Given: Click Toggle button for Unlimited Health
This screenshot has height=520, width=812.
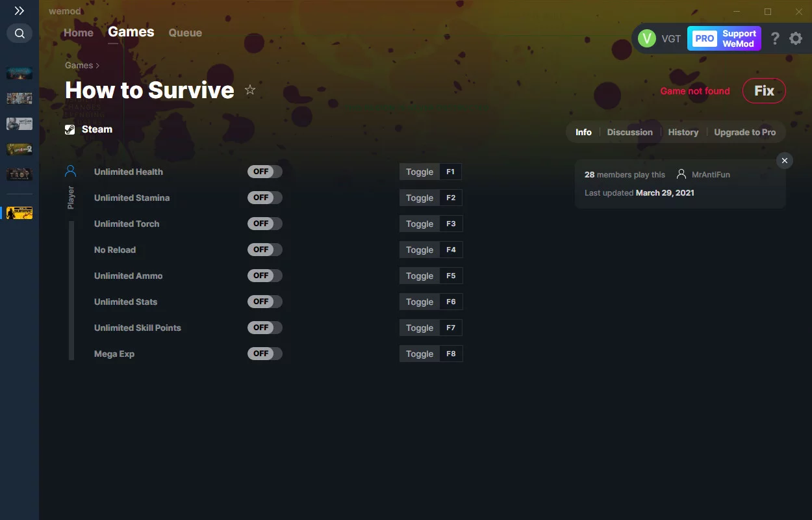Looking at the screenshot, I should pos(420,172).
